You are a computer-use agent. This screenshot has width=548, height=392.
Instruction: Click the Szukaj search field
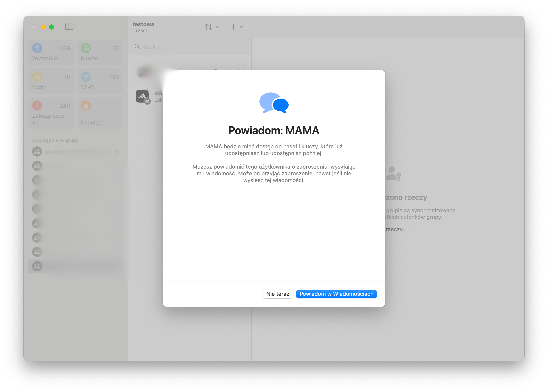[189, 47]
